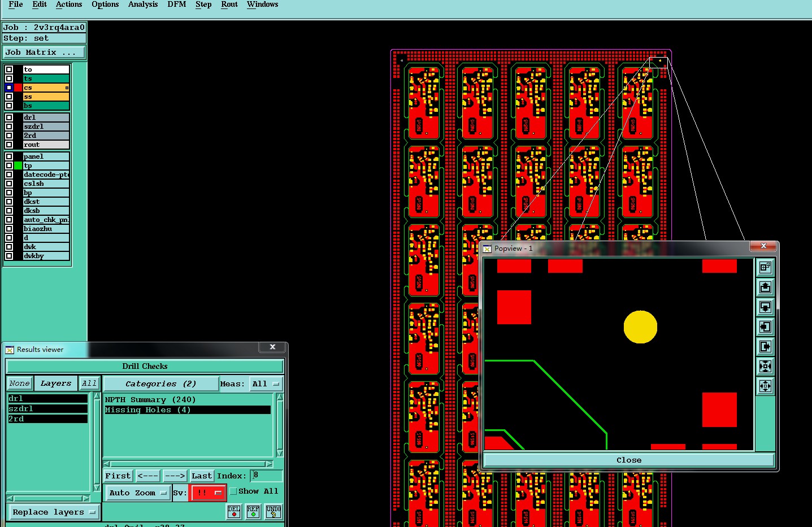This screenshot has height=527, width=812.
Task: Click the All layers button
Action: [x=89, y=384]
